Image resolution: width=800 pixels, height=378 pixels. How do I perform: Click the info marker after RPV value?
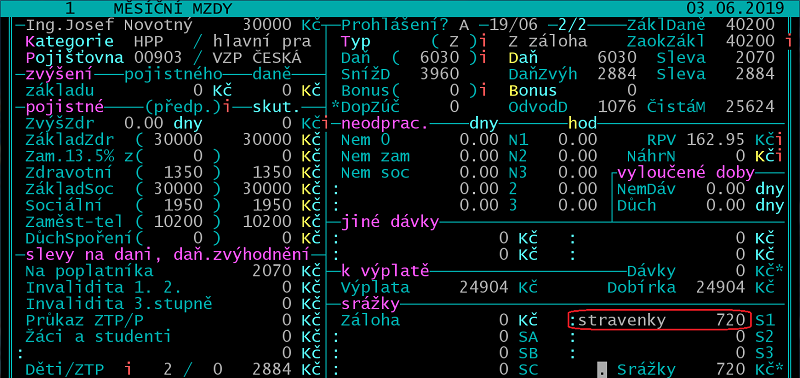point(781,139)
